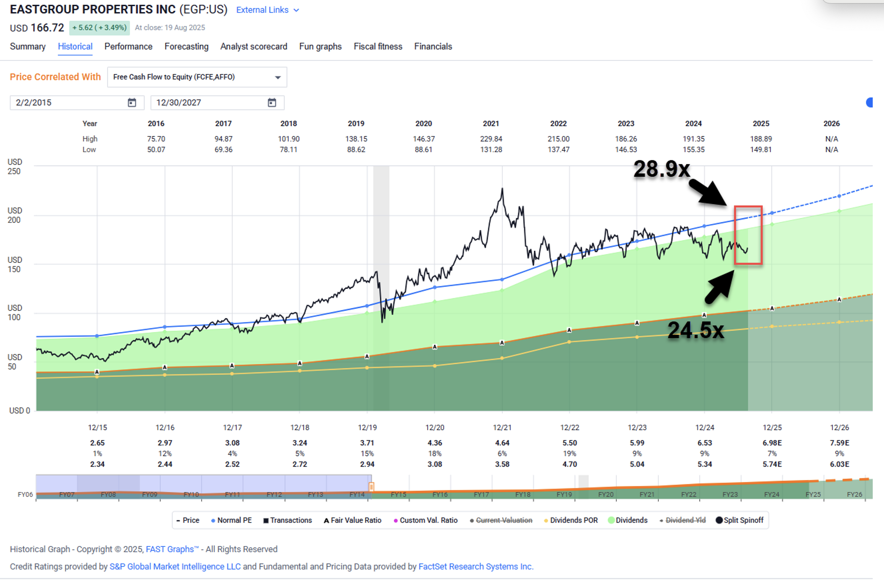Viewport: 884px width, 588px height.
Task: Click the 12/22 growth rate 19%
Action: click(x=569, y=454)
